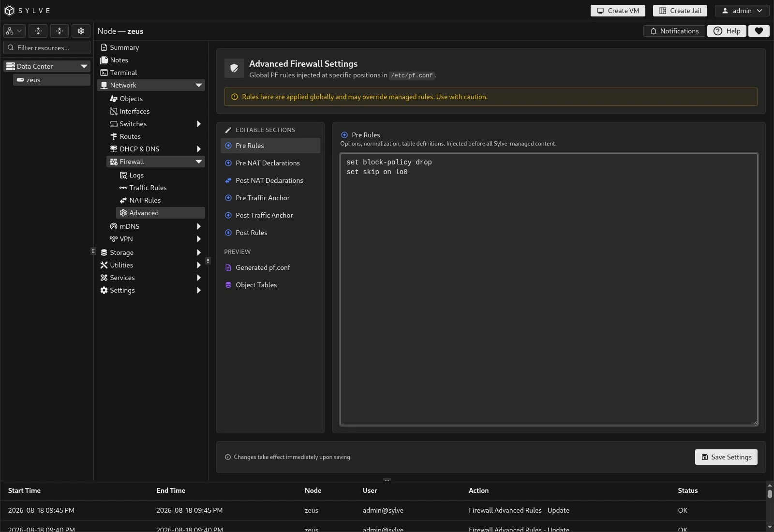Click the shield icon beside Advanced Firewall Settings
This screenshot has width=774, height=532.
pyautogui.click(x=234, y=68)
